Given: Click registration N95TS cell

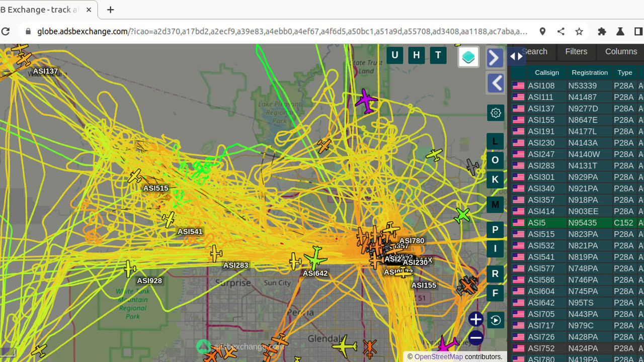Looking at the screenshot, I should click(x=590, y=303).
